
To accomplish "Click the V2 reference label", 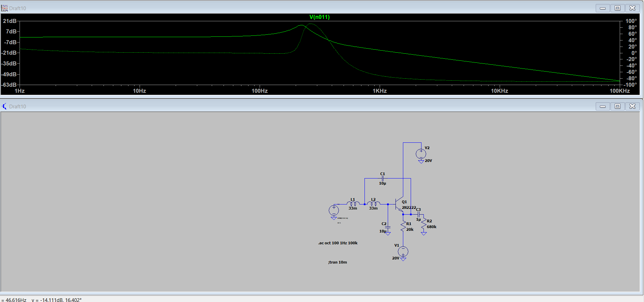I will click(x=427, y=148).
